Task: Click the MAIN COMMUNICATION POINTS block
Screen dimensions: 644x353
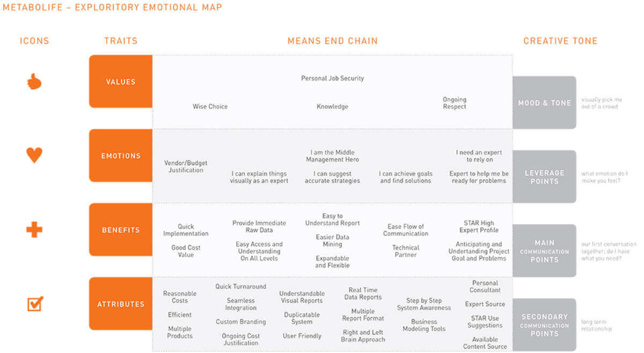Action: (x=544, y=251)
